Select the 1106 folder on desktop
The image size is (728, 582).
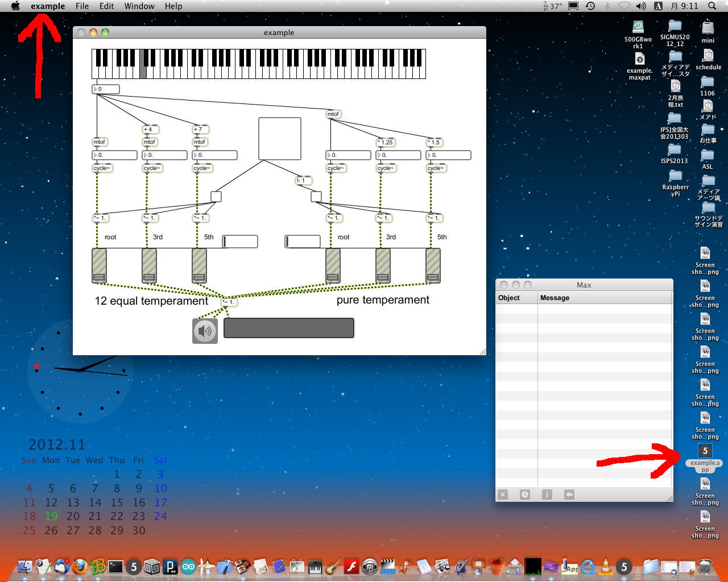(708, 86)
